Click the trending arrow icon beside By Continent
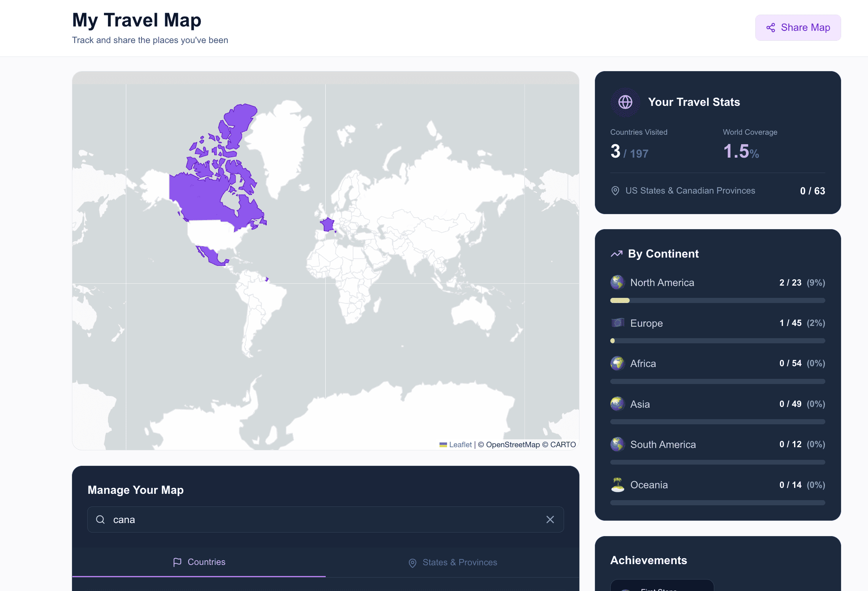868x591 pixels. click(616, 254)
